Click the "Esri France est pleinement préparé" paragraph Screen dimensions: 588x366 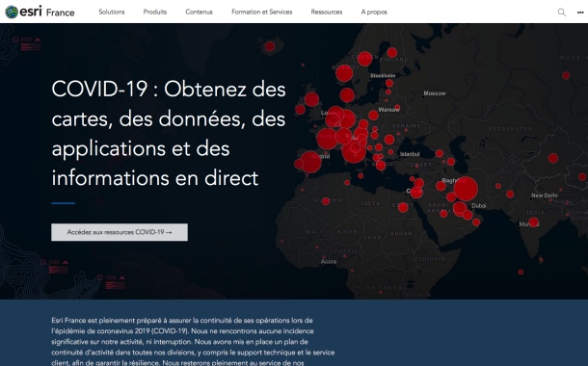pyautogui.click(x=193, y=341)
